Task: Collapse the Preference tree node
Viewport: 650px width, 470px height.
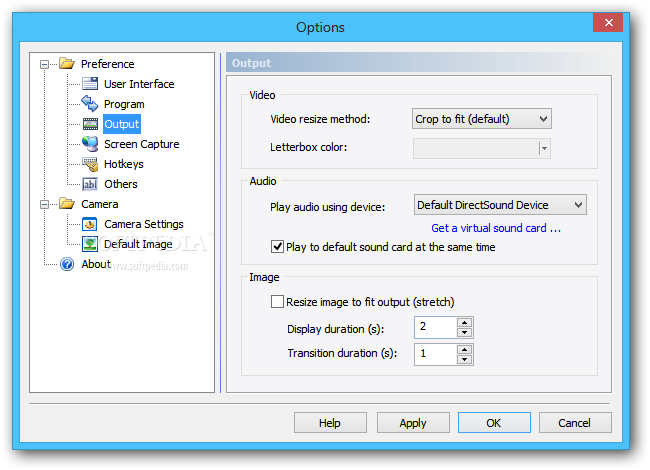Action: (44, 64)
